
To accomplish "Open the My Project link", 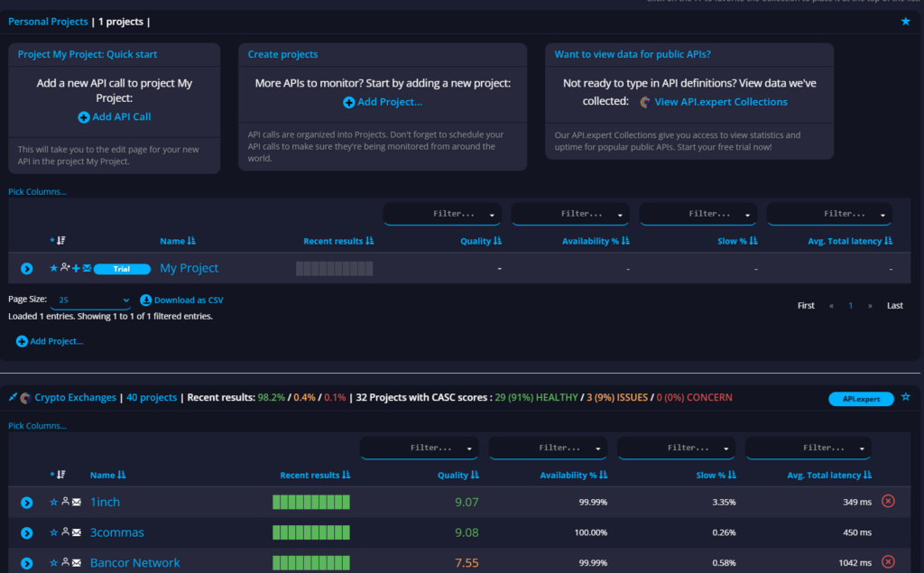I will 189,268.
